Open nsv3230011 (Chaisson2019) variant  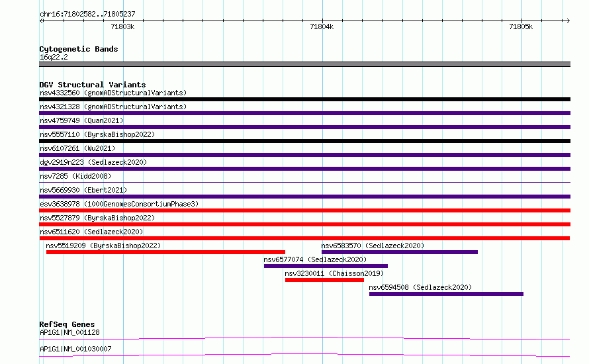point(334,273)
